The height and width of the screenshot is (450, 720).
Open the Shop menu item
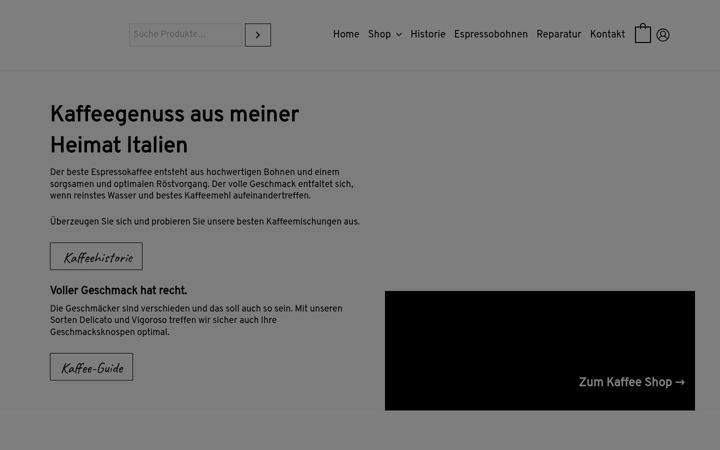click(379, 34)
